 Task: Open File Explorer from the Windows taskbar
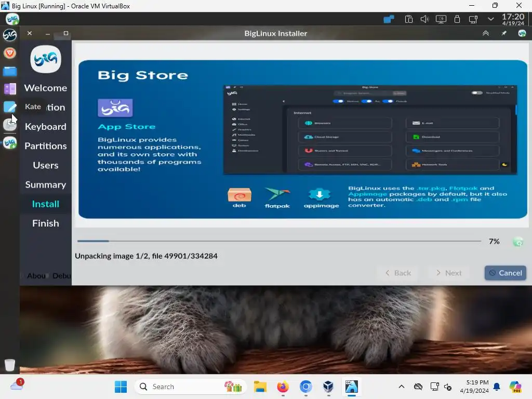pos(260,387)
